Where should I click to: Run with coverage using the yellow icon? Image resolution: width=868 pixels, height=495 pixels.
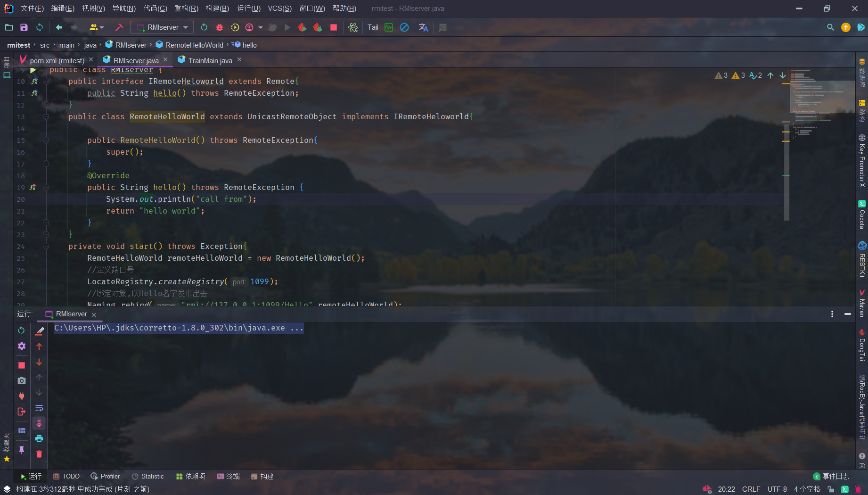click(x=235, y=27)
